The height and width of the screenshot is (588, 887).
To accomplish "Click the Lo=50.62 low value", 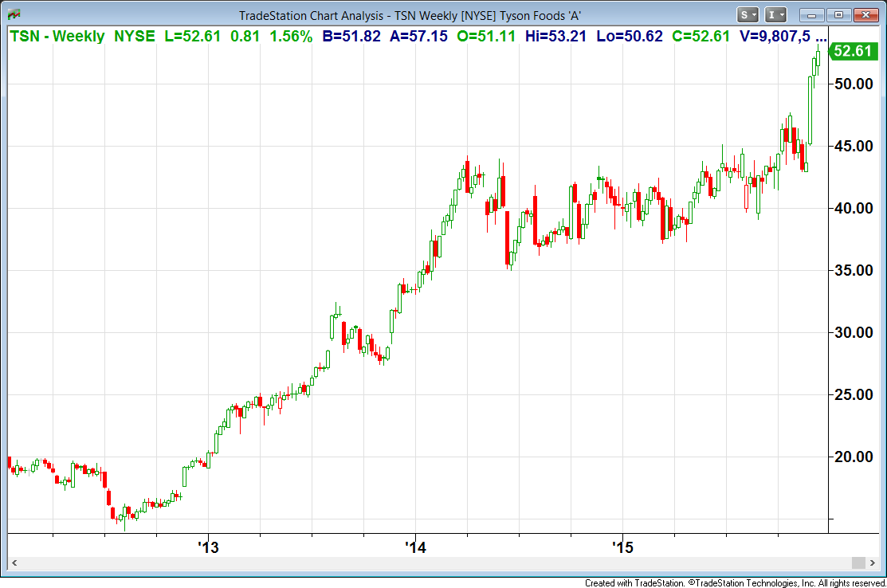I will point(630,36).
